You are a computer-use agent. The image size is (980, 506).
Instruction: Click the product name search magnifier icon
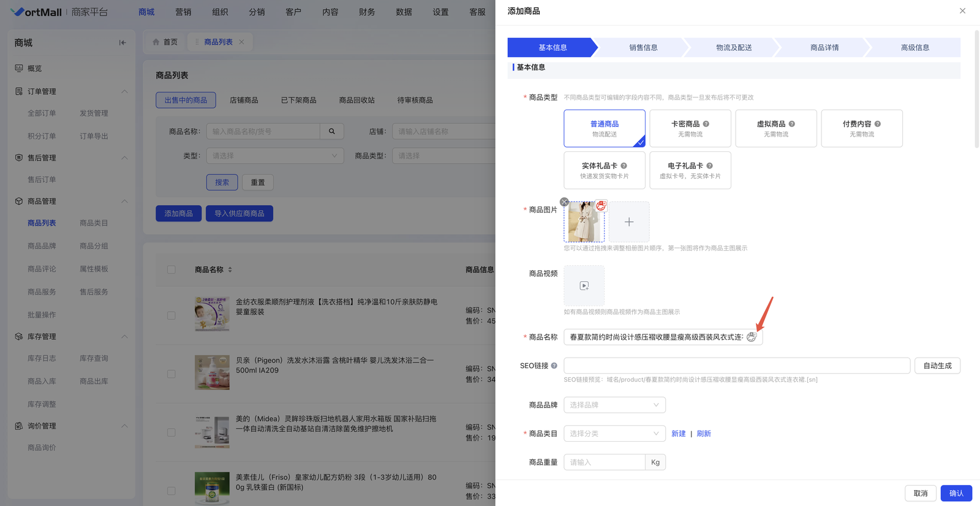pos(332,131)
